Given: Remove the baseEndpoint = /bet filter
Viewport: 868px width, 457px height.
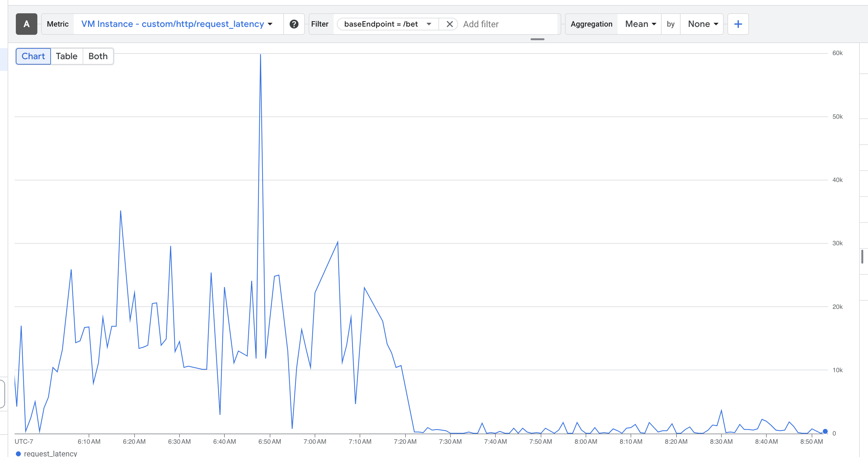Looking at the screenshot, I should point(450,24).
